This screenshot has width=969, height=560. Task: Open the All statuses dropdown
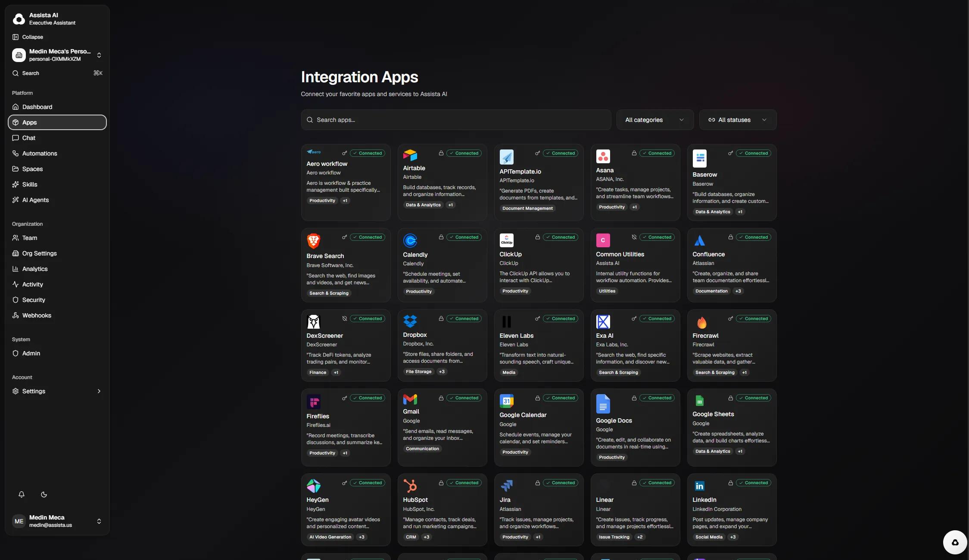coord(737,120)
